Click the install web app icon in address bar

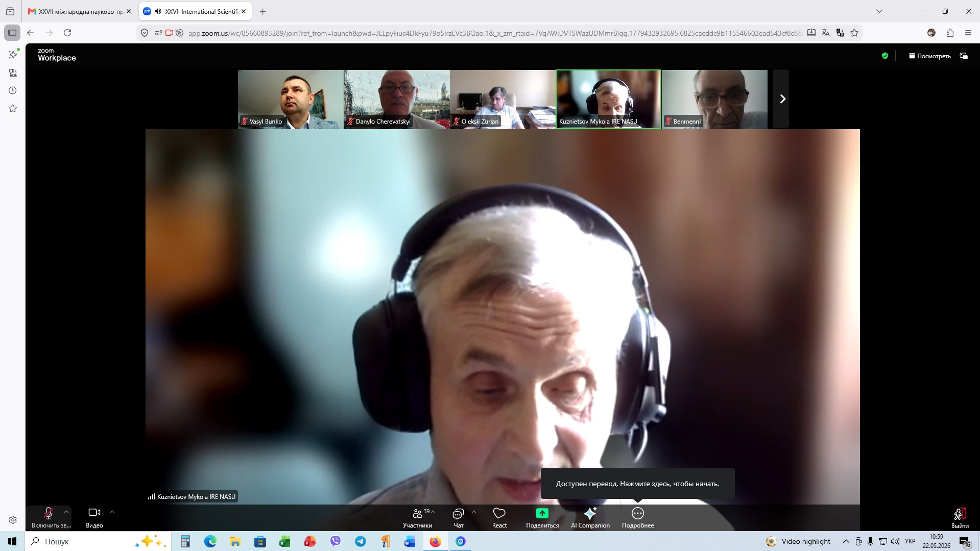[x=811, y=33]
